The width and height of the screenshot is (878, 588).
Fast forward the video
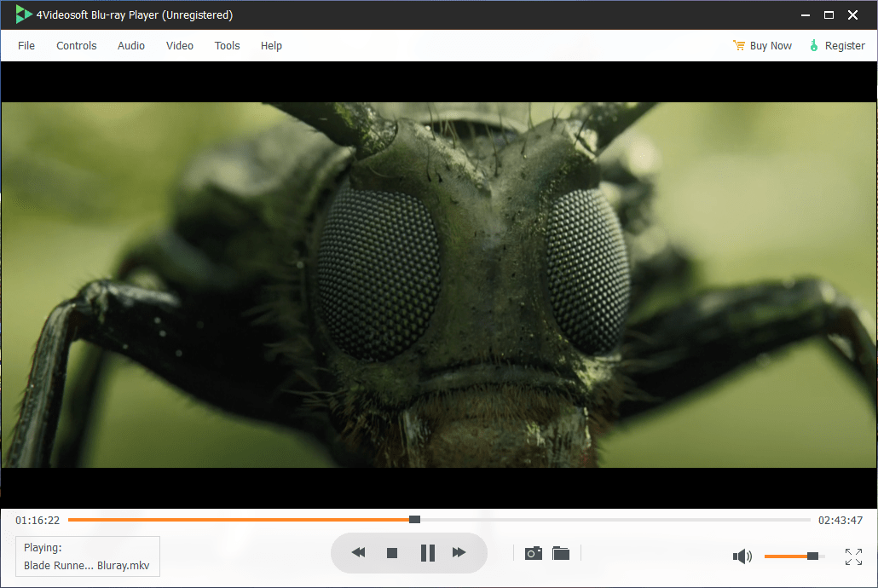click(459, 553)
